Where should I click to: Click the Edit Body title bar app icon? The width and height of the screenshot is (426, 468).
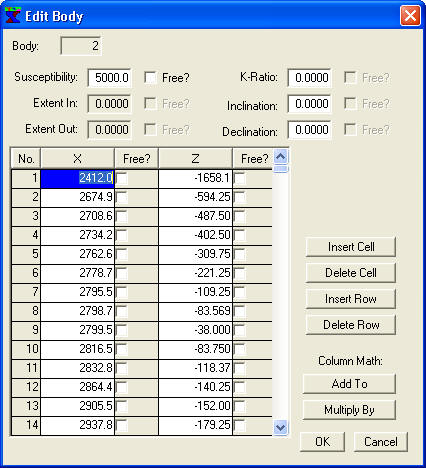(x=13, y=15)
